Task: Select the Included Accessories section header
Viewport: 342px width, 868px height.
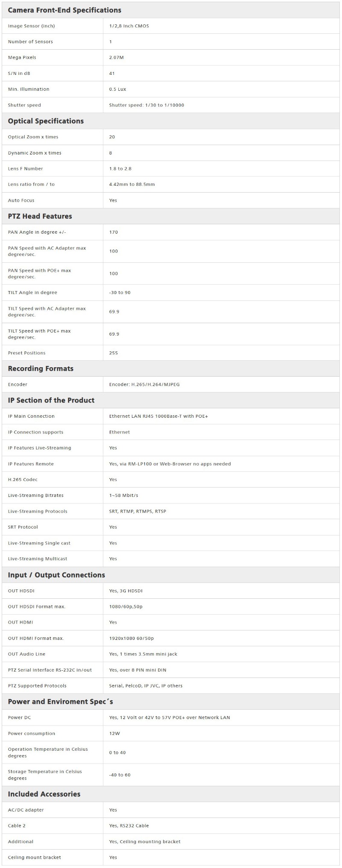Action: click(44, 794)
